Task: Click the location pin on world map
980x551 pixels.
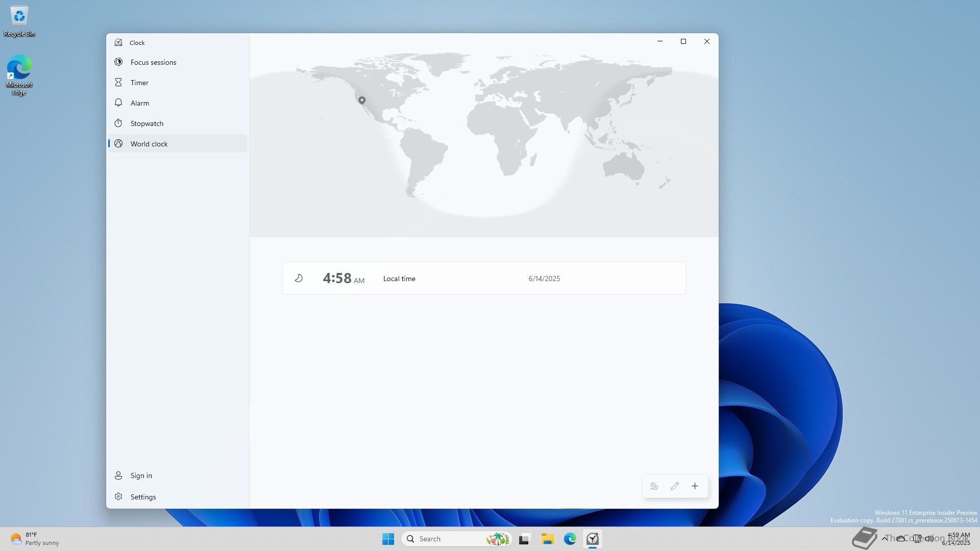Action: tap(362, 100)
